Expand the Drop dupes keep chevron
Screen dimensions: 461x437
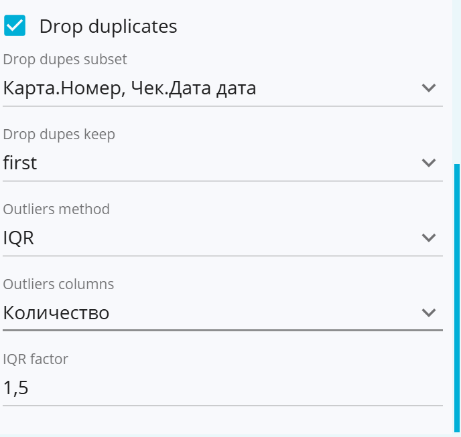click(429, 163)
